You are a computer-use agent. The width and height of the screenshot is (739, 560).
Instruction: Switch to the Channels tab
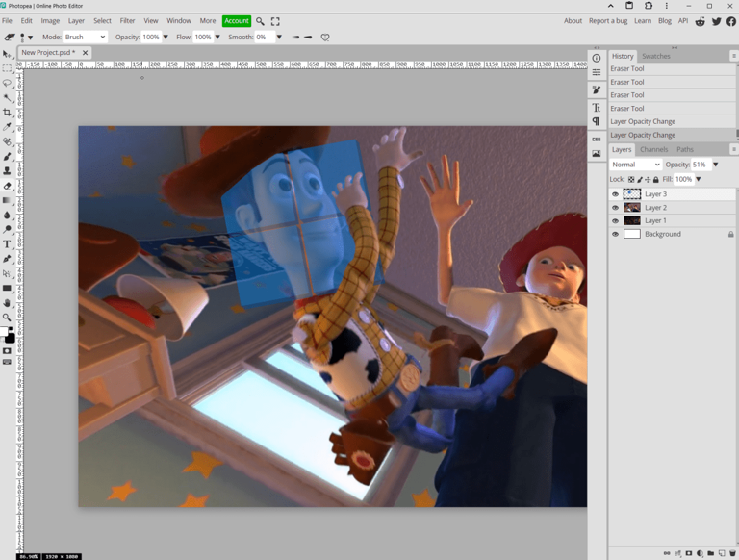pyautogui.click(x=653, y=149)
